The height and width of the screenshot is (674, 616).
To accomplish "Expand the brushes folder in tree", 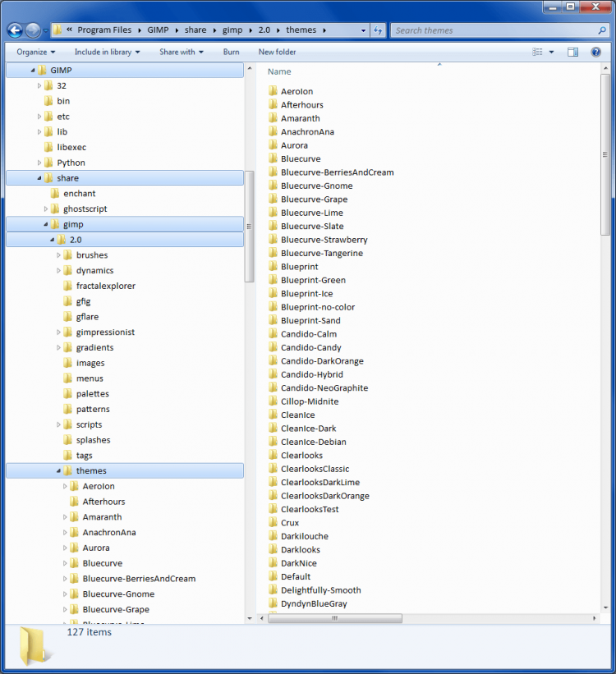I will pos(58,255).
